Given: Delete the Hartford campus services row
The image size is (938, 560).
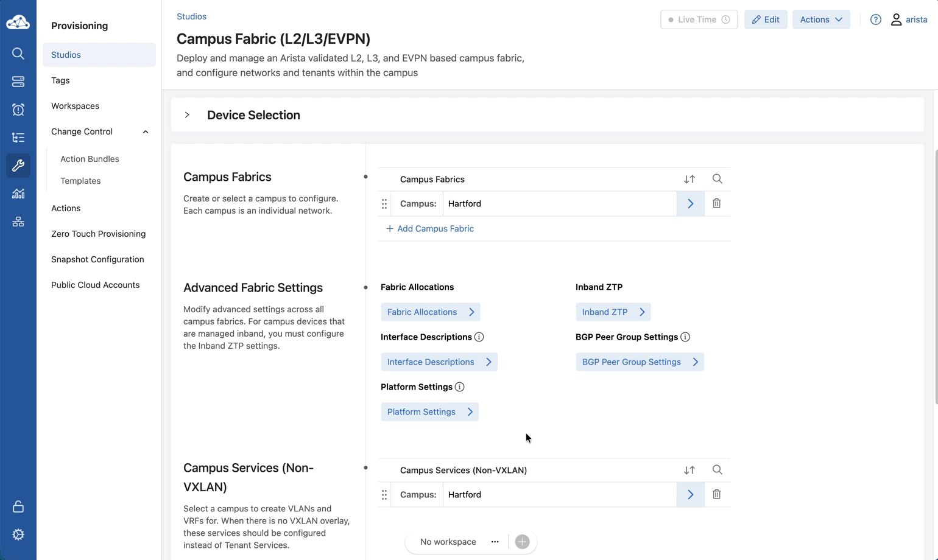Looking at the screenshot, I should [717, 494].
